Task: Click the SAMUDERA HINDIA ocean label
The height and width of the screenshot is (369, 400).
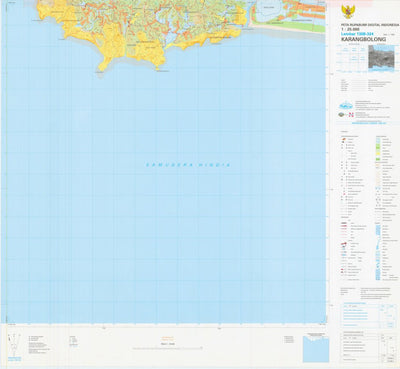Action: (188, 165)
